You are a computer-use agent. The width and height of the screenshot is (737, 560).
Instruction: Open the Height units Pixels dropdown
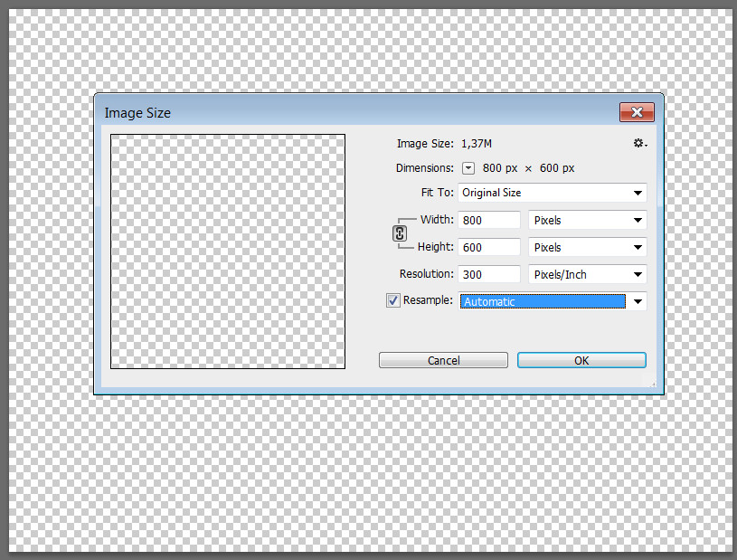click(588, 247)
